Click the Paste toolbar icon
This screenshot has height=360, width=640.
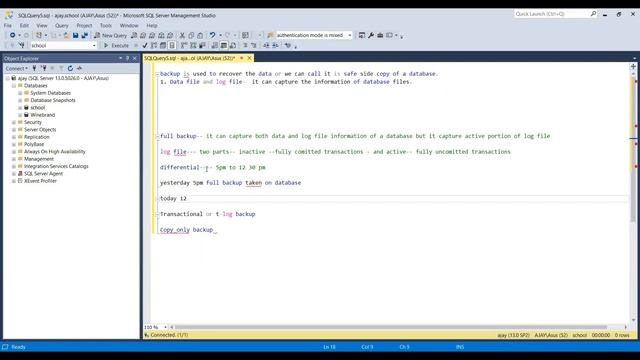pos(200,36)
